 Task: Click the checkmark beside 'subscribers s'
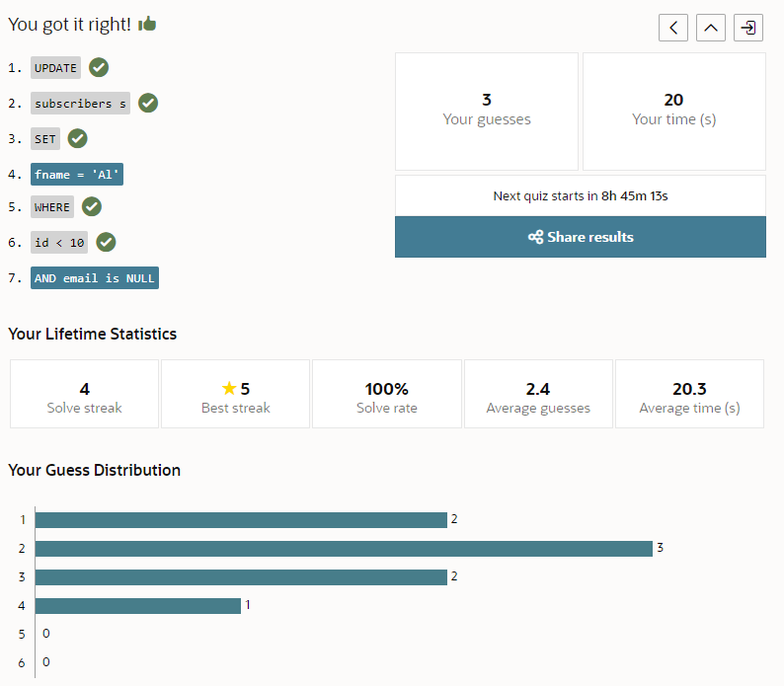(x=148, y=103)
